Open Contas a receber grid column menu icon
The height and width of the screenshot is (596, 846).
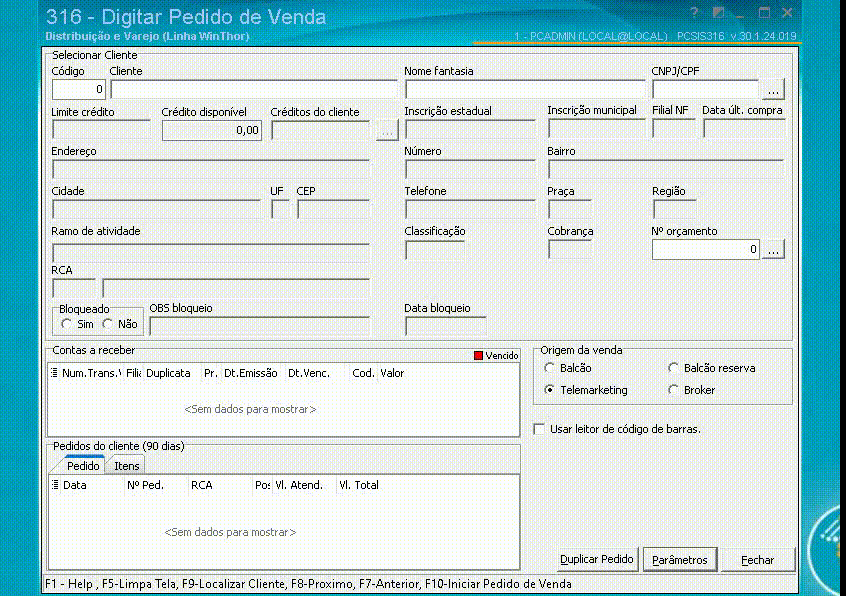(x=54, y=373)
